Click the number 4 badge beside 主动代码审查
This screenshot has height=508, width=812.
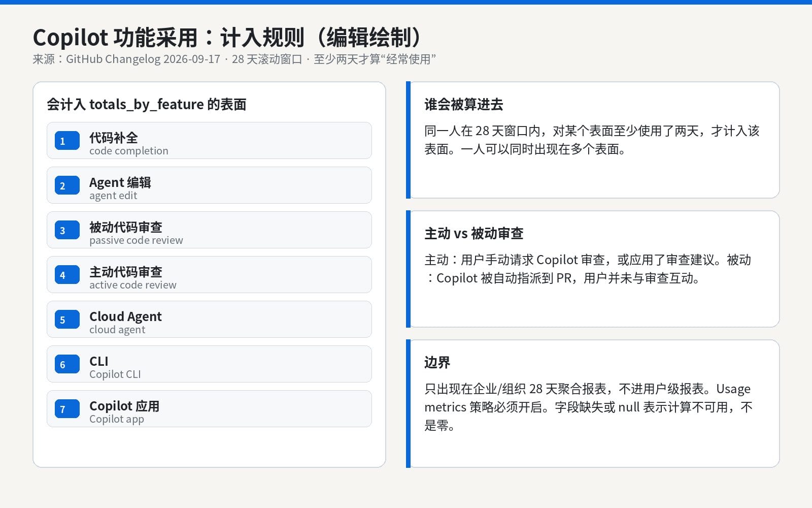pyautogui.click(x=67, y=275)
